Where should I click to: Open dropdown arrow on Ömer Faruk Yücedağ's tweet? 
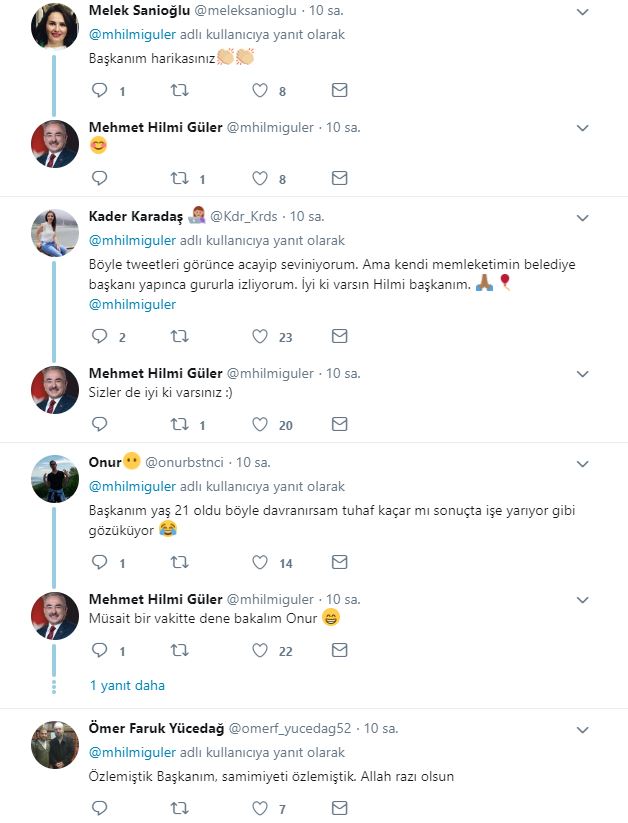pos(584,728)
